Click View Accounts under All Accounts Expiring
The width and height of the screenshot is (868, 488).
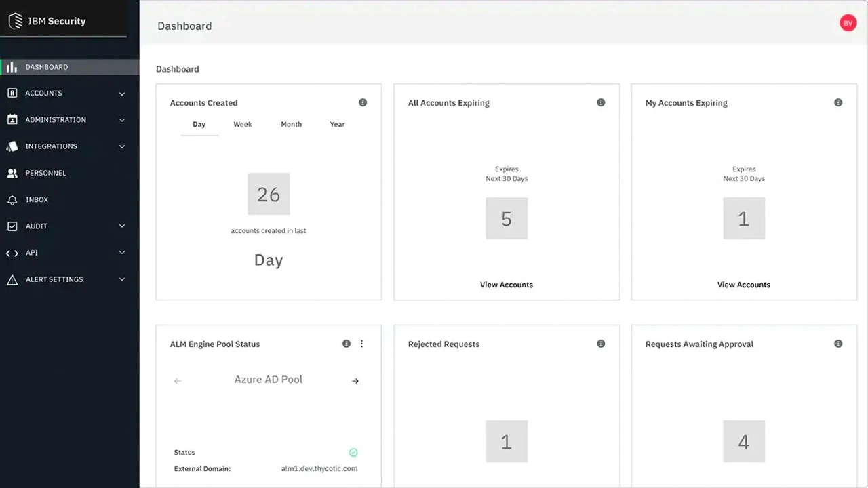pyautogui.click(x=507, y=284)
